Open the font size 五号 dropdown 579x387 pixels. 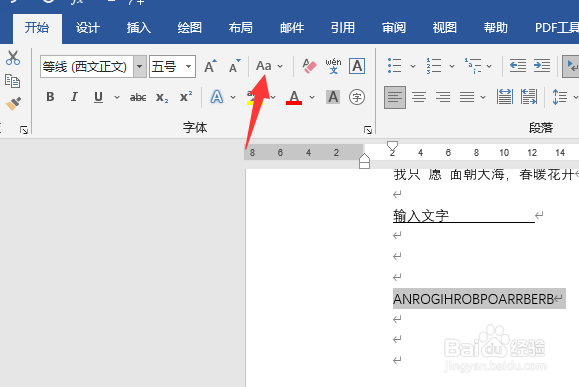click(188, 66)
